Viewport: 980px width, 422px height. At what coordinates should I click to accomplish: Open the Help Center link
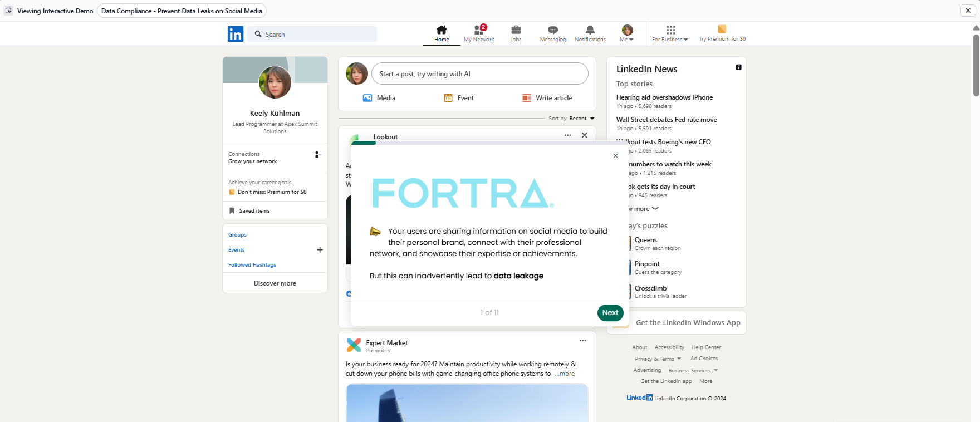(x=707, y=347)
